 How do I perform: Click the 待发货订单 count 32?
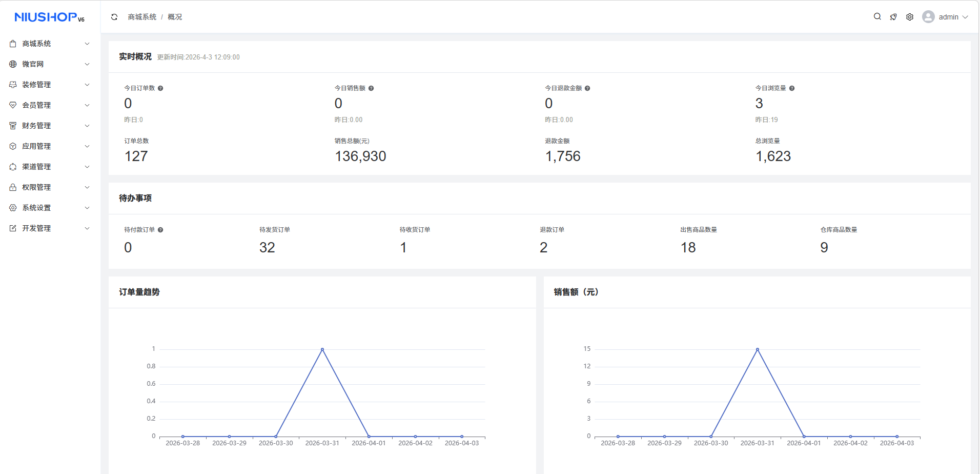(267, 248)
